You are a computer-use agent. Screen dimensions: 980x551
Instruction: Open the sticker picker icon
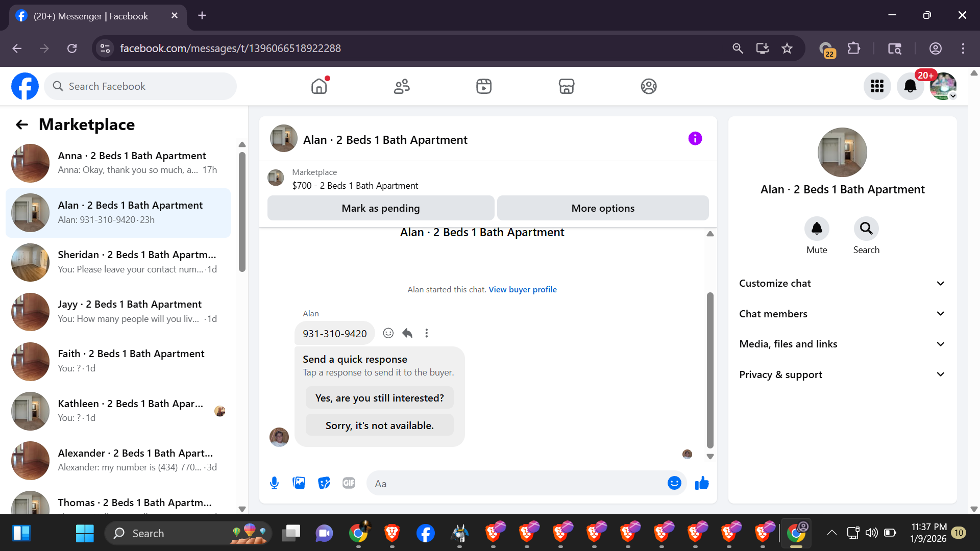click(x=324, y=483)
